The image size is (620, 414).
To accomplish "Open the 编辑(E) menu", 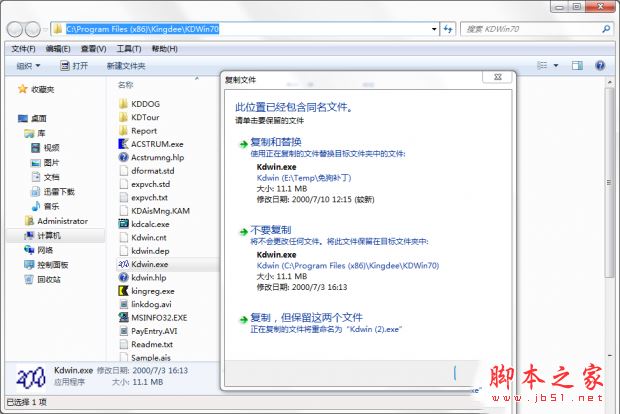I will coord(58,49).
